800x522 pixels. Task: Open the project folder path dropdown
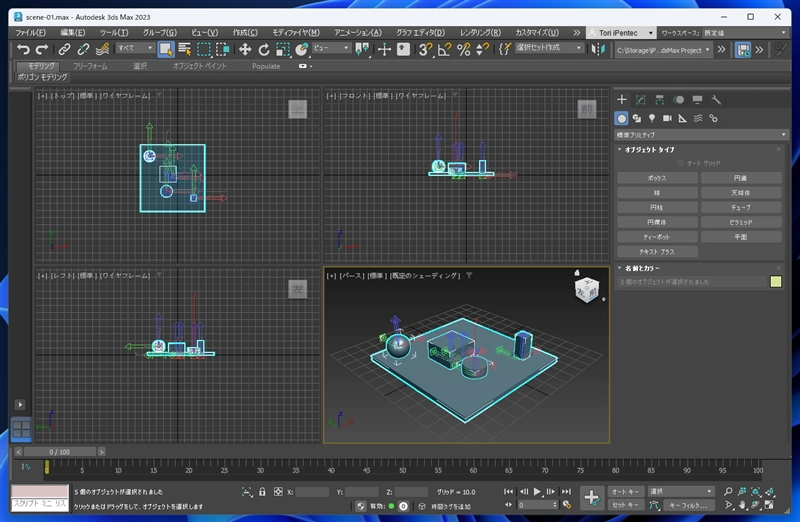pos(663,50)
